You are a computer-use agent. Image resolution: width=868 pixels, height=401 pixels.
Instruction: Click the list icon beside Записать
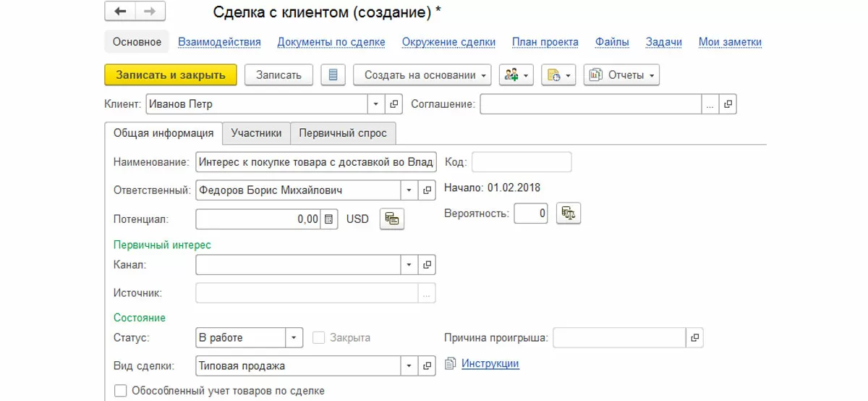coord(333,75)
